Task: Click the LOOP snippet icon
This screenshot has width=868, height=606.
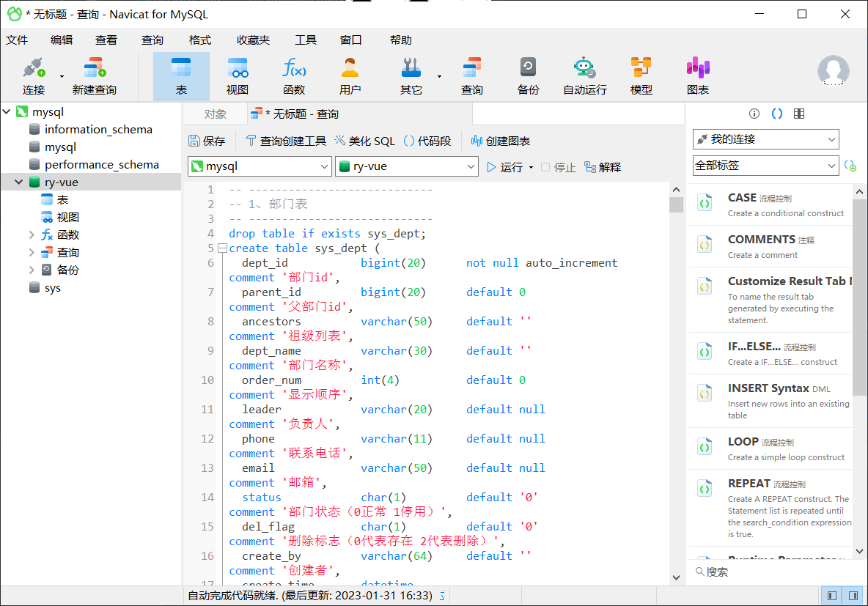Action: point(705,447)
